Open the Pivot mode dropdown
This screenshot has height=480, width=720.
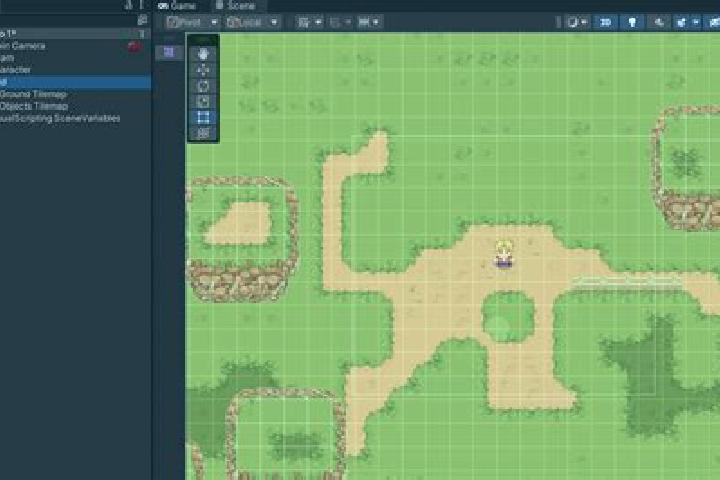pyautogui.click(x=192, y=22)
